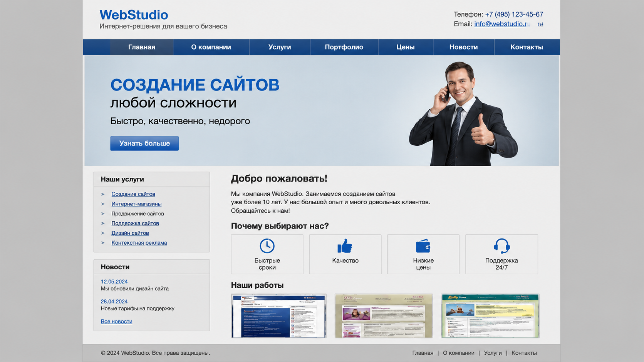Click footer link Контакты
644x362 pixels.
[x=524, y=353]
